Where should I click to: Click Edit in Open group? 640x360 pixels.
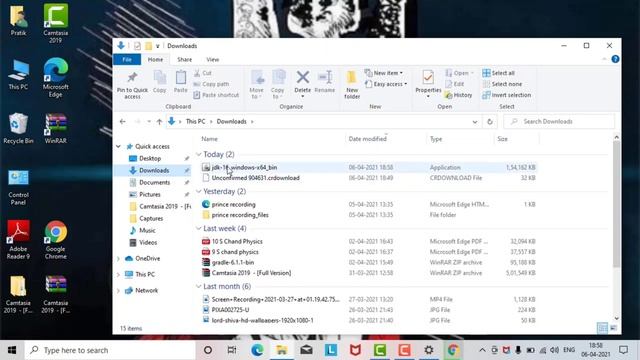pyautogui.click(x=455, y=84)
